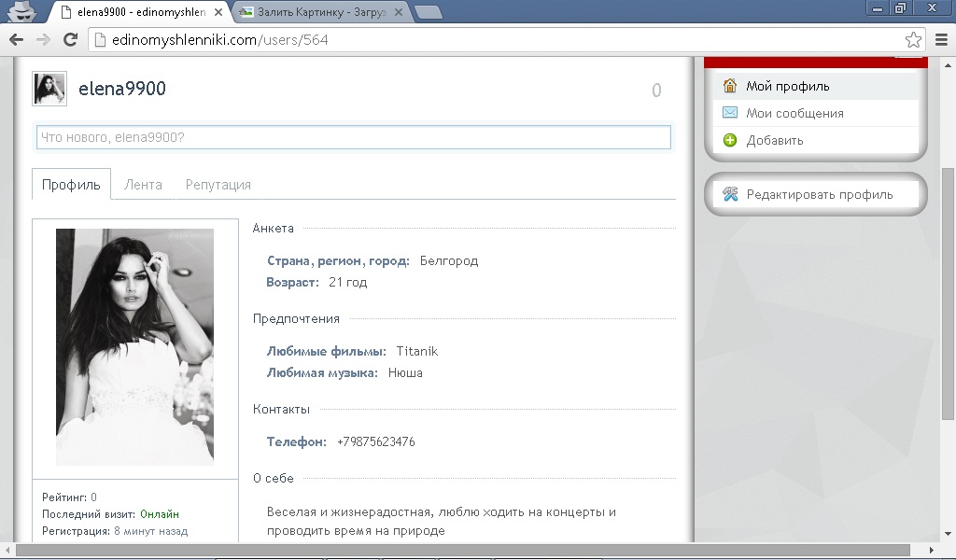Click the vertical scrollbar down arrow

pyautogui.click(x=948, y=535)
